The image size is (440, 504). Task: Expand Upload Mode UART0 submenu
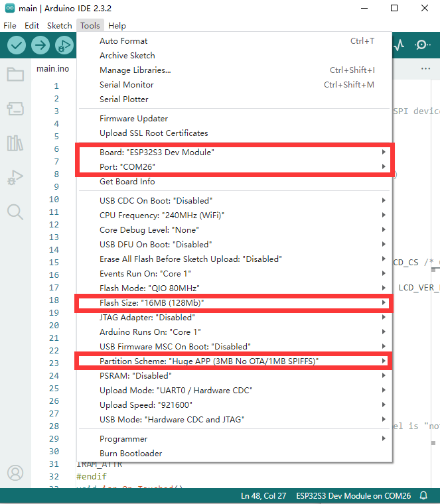pos(234,390)
